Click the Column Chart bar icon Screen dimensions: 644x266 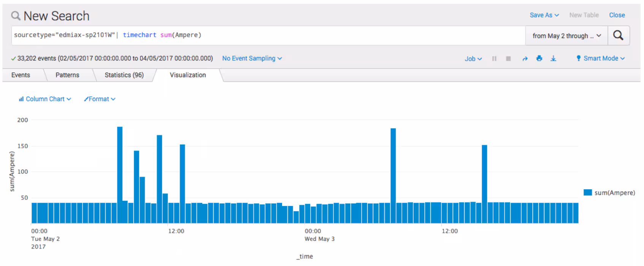point(21,99)
